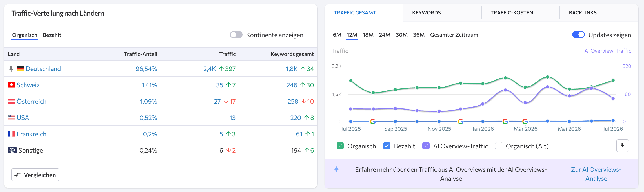This screenshot has width=644, height=192.
Task: Click Deutschland keywords value 1,8K
Action: pos(292,69)
